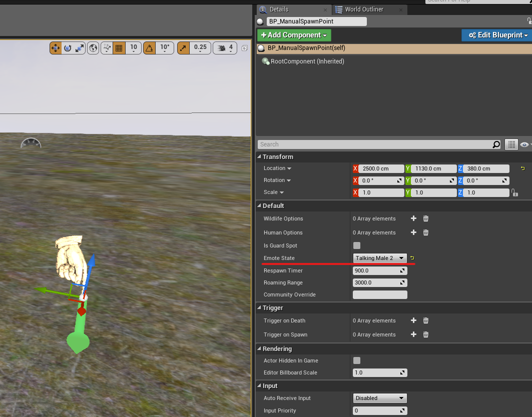The height and width of the screenshot is (417, 532).
Task: Select the scale gizmo tool
Action: [x=80, y=48]
